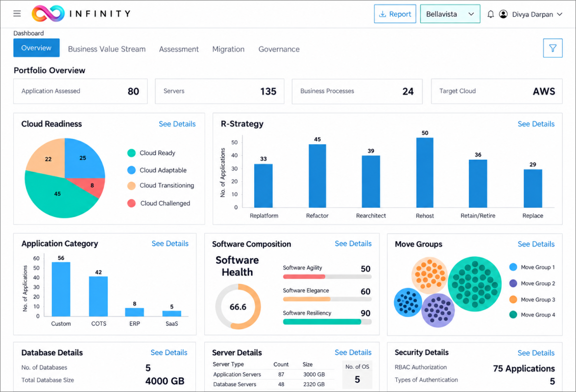The width and height of the screenshot is (576, 392).
Task: Open the notifications bell
Action: (490, 14)
